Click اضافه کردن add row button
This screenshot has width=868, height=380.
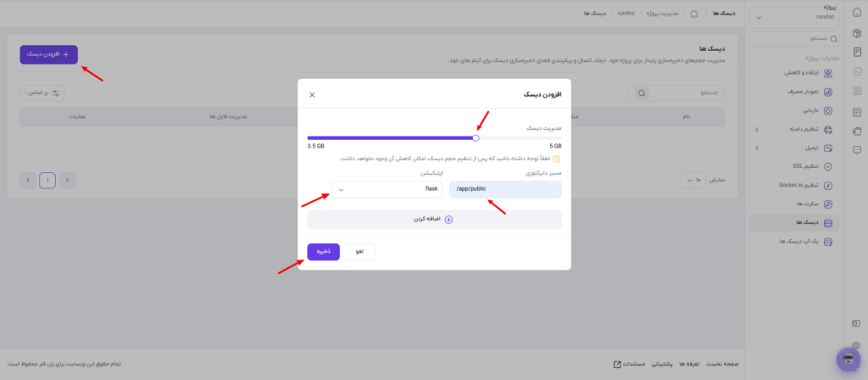435,220
